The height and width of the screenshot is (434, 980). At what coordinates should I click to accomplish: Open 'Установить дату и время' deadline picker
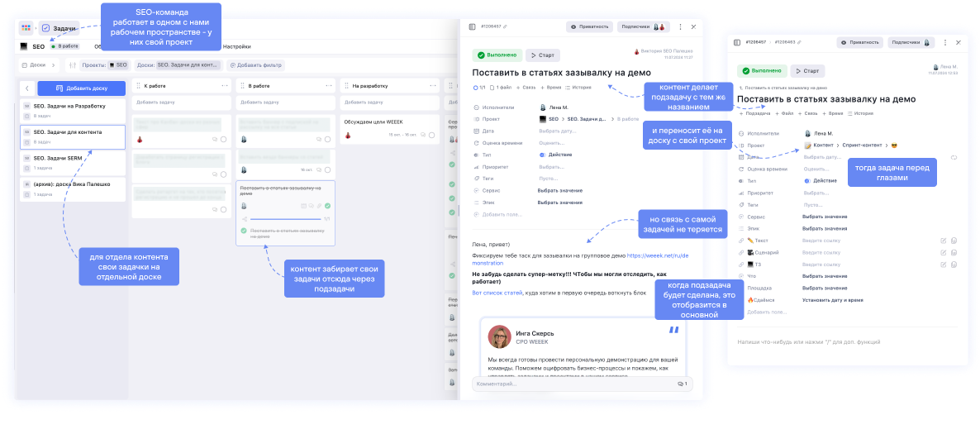tap(832, 299)
